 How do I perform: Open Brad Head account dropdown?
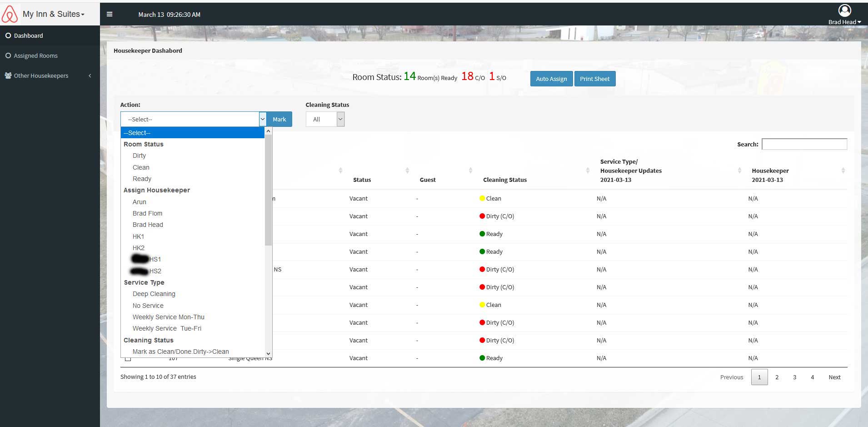point(844,22)
